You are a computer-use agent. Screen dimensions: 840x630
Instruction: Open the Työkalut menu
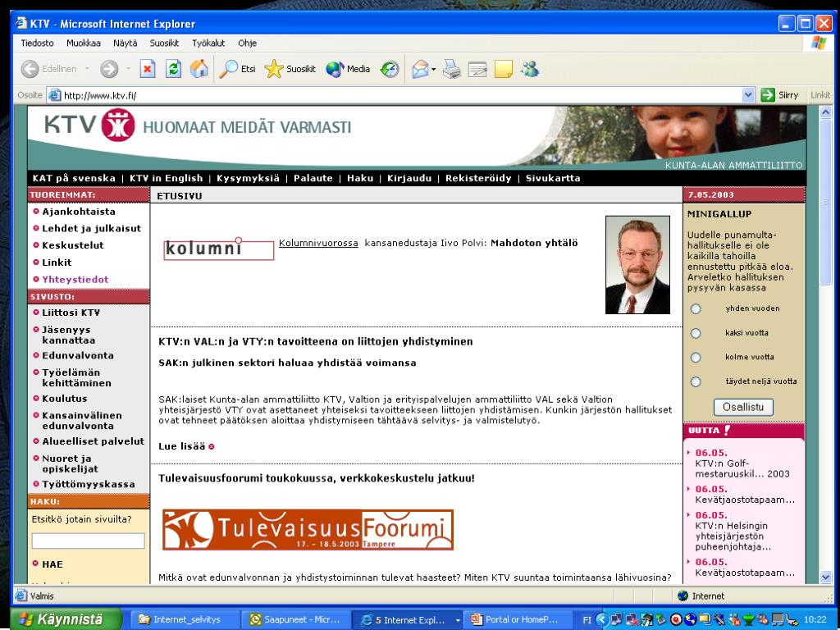point(208,43)
